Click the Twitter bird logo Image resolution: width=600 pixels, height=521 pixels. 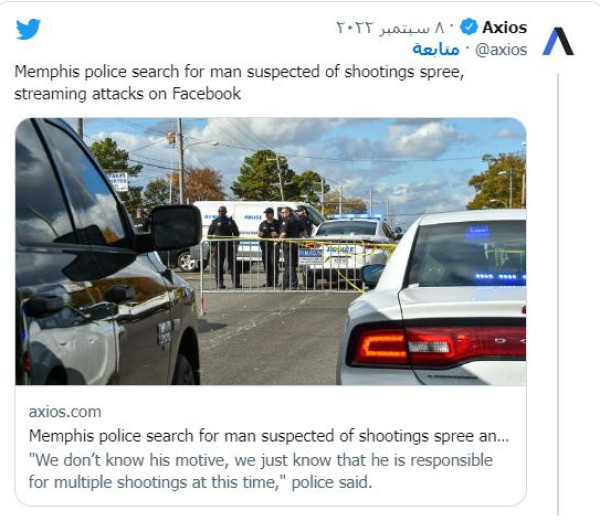[29, 29]
